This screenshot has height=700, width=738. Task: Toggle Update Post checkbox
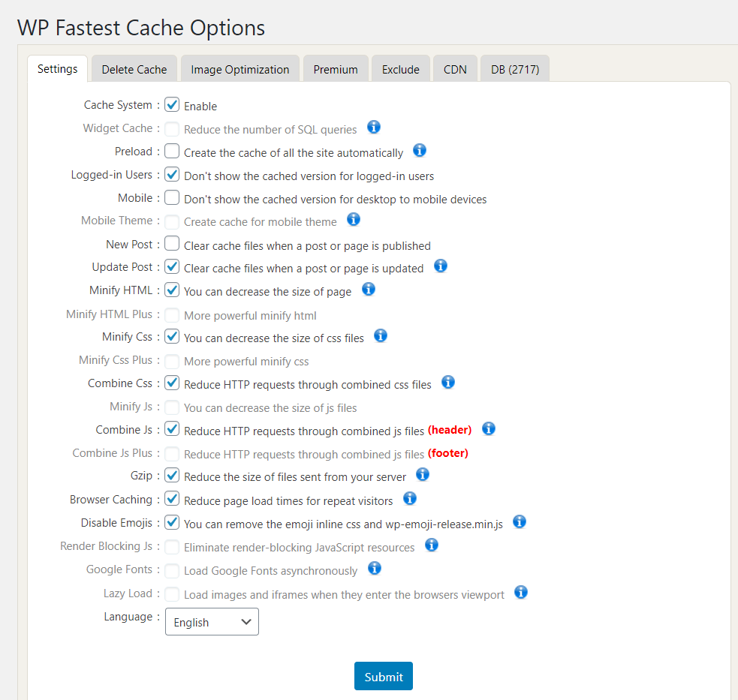point(172,267)
